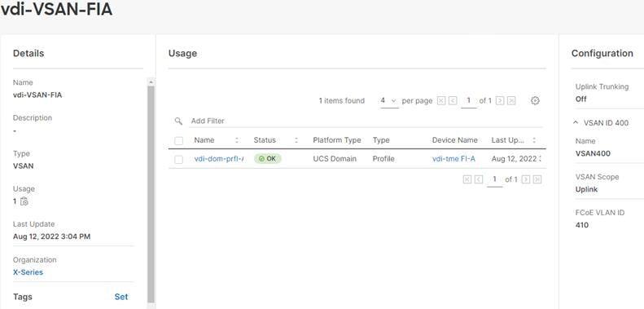Open the X-Series organization link
This screenshot has height=309, width=644.
(28, 272)
